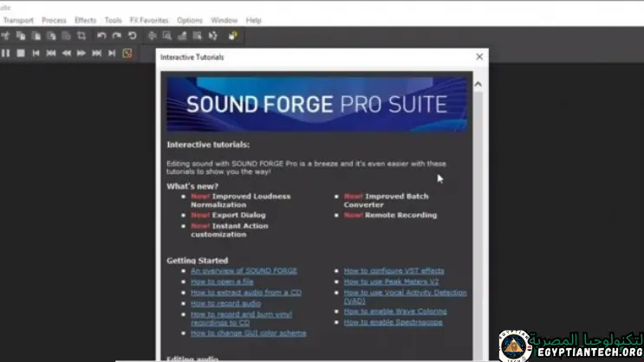The height and width of the screenshot is (362, 644).
Task: Open the FX Favorites menu
Action: pos(149,20)
